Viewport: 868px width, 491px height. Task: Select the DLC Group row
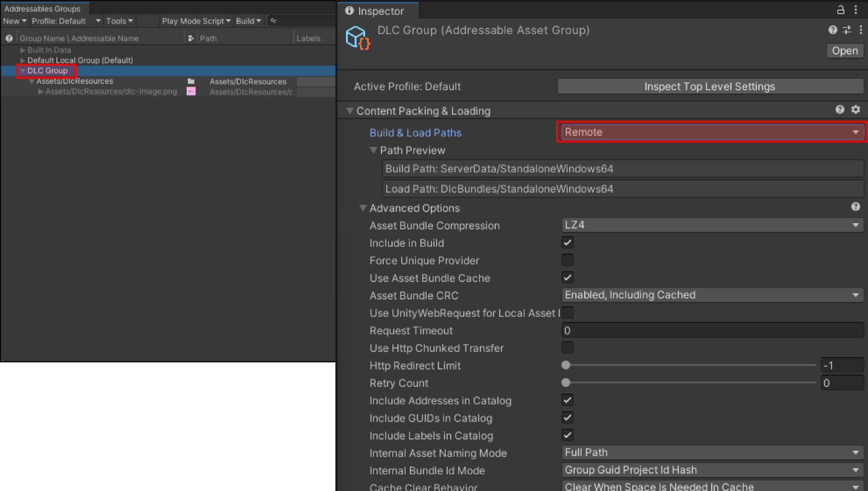coord(168,71)
